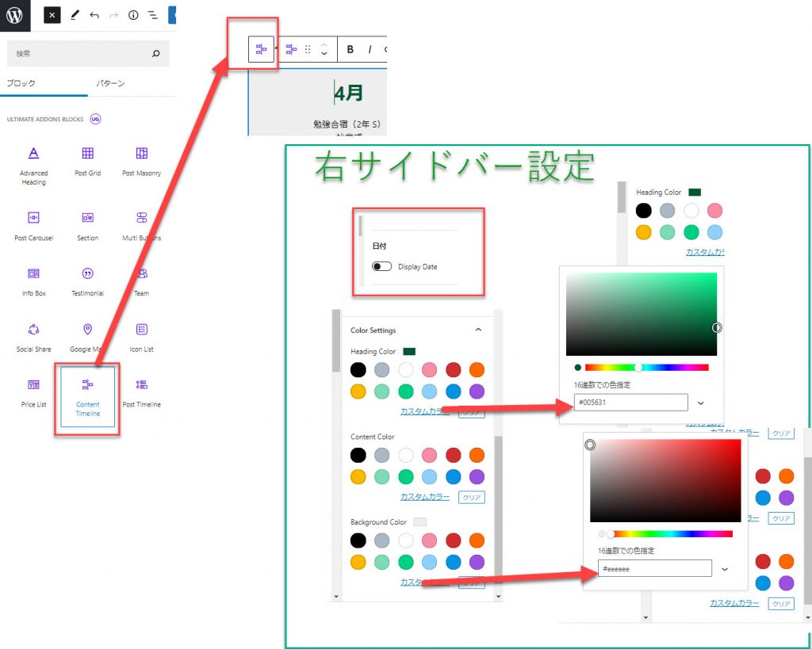The image size is (812, 649).
Task: Insert the Team block
Action: coord(141,281)
